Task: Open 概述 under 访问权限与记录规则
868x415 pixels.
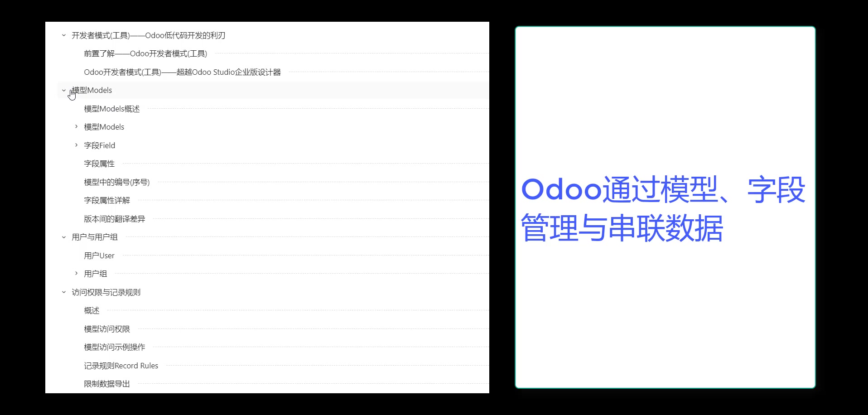Action: [92, 310]
